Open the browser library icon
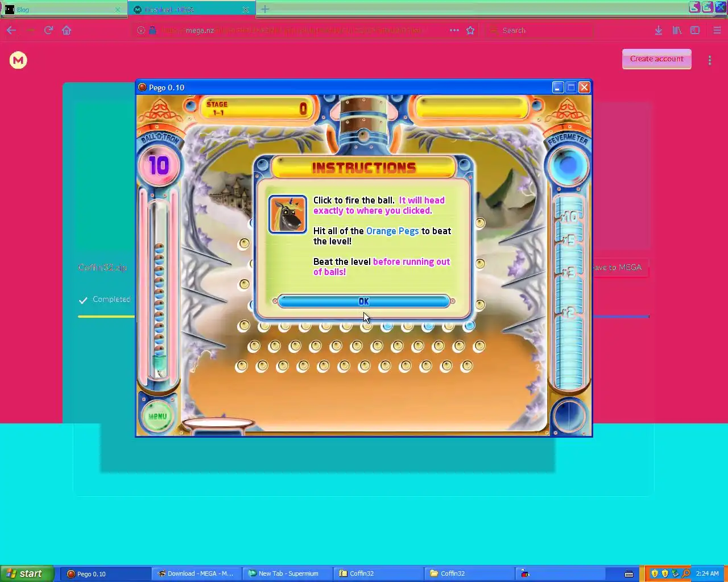The width and height of the screenshot is (728, 582). pos(677,30)
